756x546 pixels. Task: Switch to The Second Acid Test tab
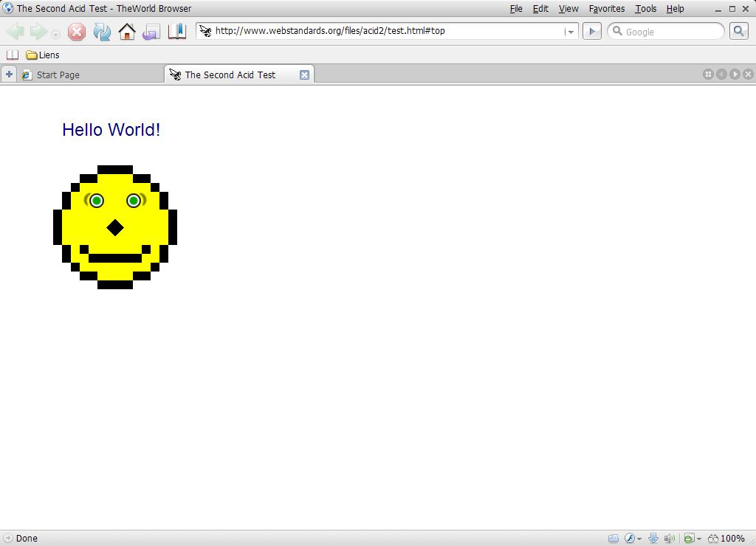pos(239,75)
